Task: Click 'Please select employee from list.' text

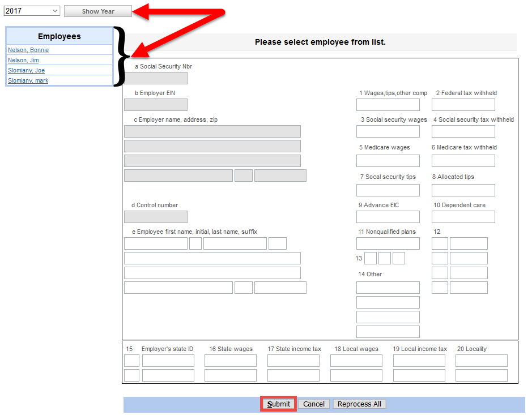Action: 320,42
